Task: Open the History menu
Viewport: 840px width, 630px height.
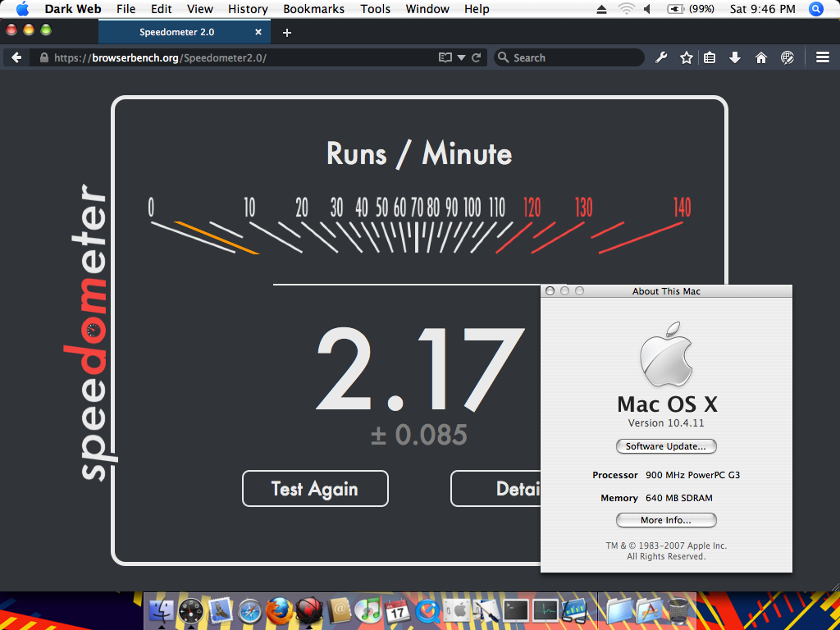Action: [248, 9]
